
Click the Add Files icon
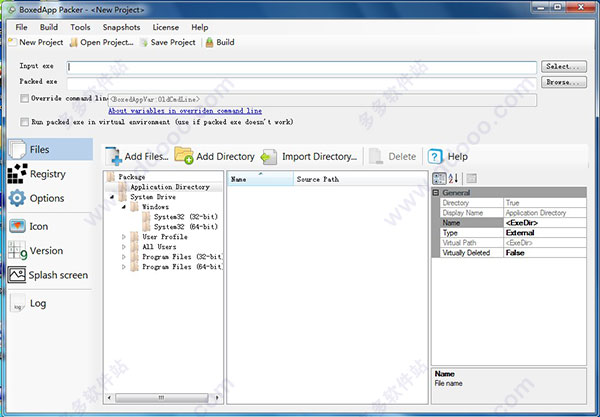coord(113,156)
